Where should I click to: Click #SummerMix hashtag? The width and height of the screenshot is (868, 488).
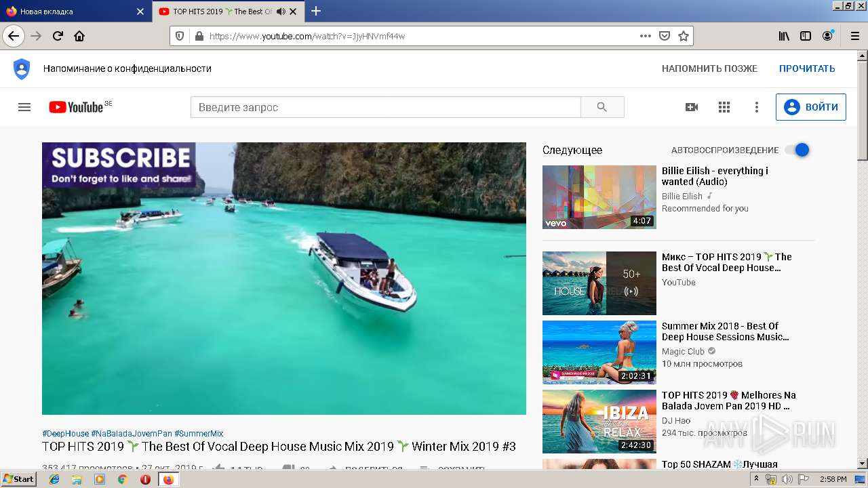click(x=199, y=434)
